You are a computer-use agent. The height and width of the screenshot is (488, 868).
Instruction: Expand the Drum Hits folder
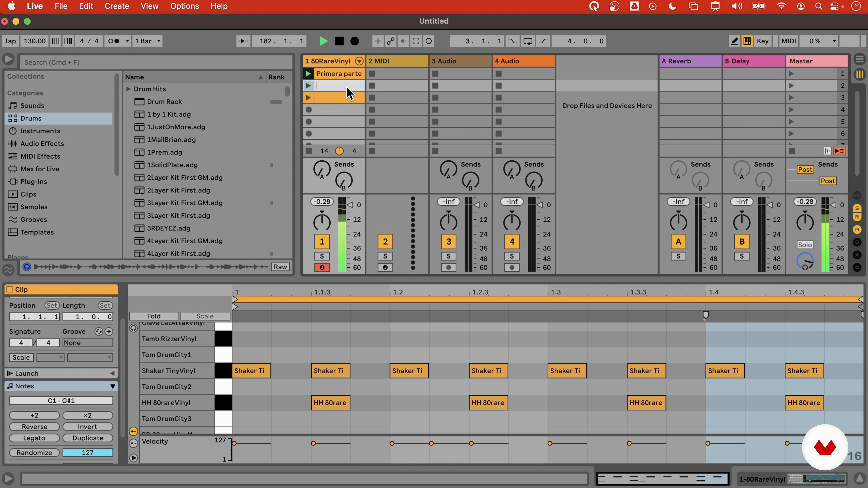pos(128,89)
